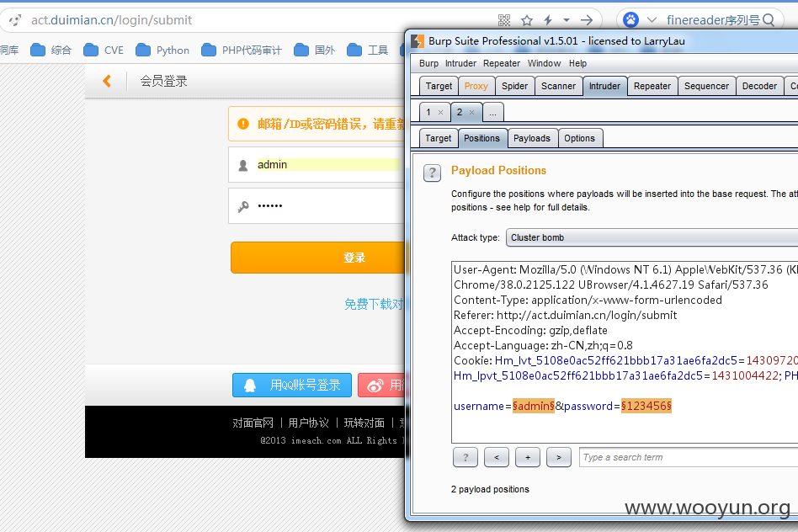The image size is (798, 532).
Task: Switch to the Sequencer tab
Action: pos(706,86)
